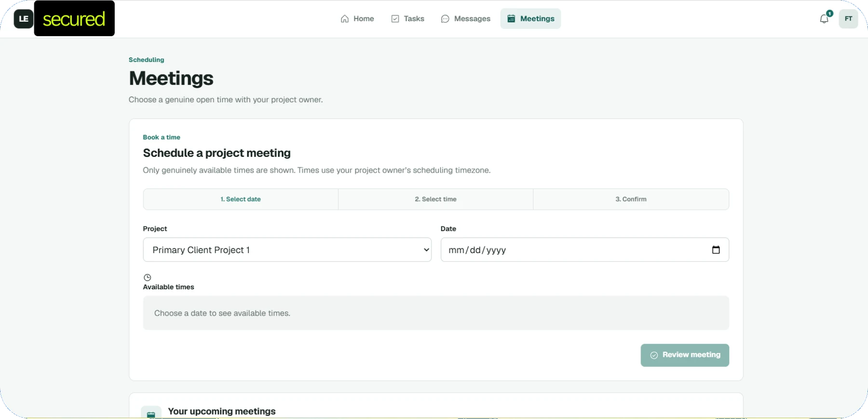Click the calendar picker icon in Date field
The width and height of the screenshot is (868, 419).
click(x=716, y=250)
